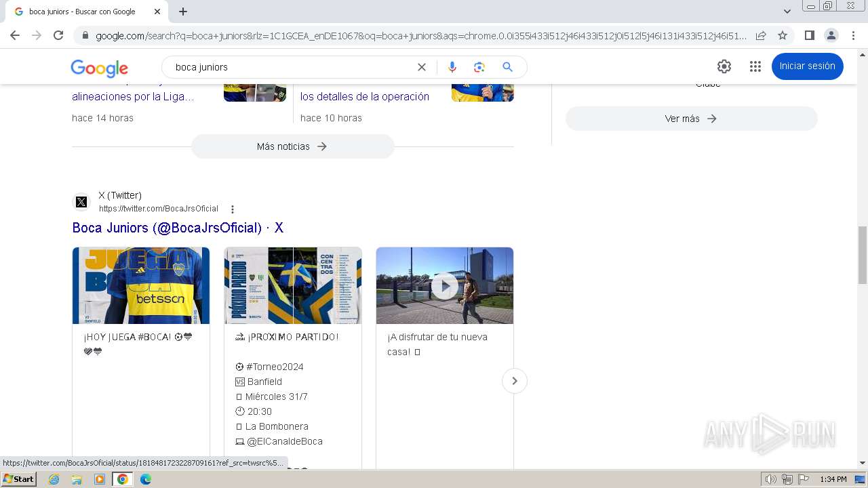Viewport: 868px width, 488px height.
Task: Open a new browser tab
Action: pyautogui.click(x=183, y=12)
